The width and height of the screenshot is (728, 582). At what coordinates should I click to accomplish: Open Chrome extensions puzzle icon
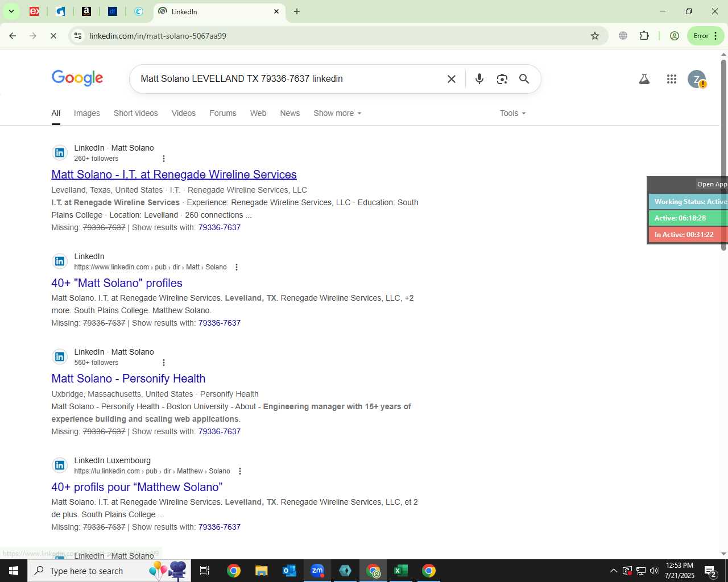pos(644,36)
